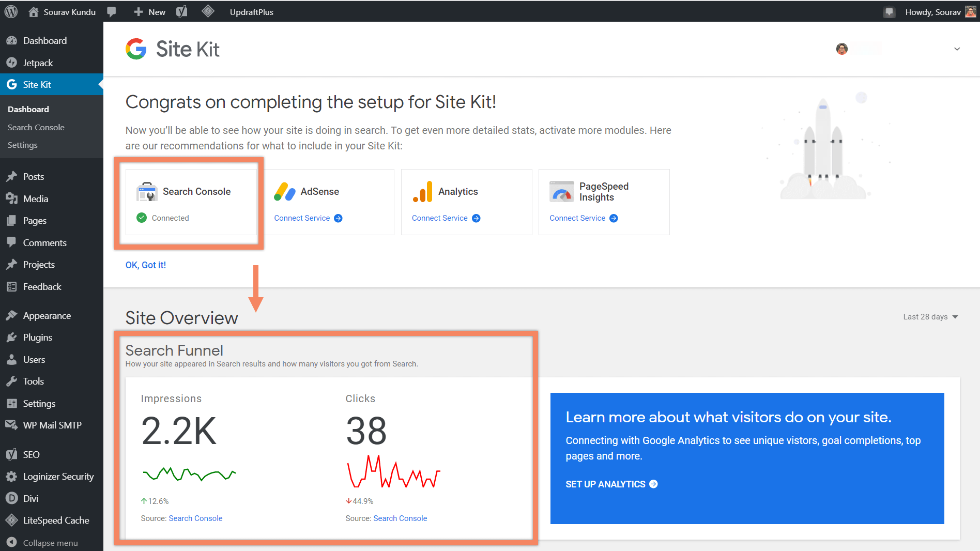Click the PageSpeed Insights gauge icon
980x551 pixels.
coord(561,192)
